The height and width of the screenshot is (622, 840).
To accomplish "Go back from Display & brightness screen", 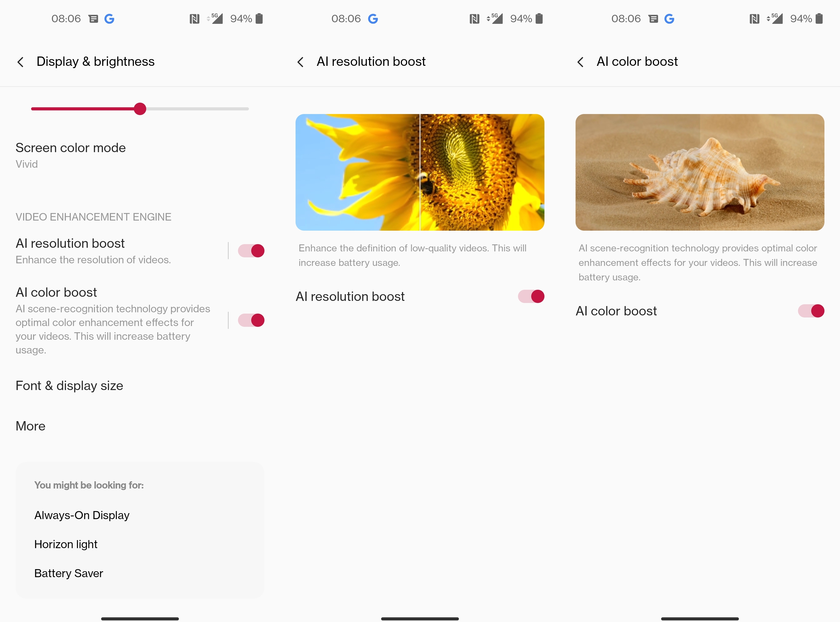I will pyautogui.click(x=21, y=62).
